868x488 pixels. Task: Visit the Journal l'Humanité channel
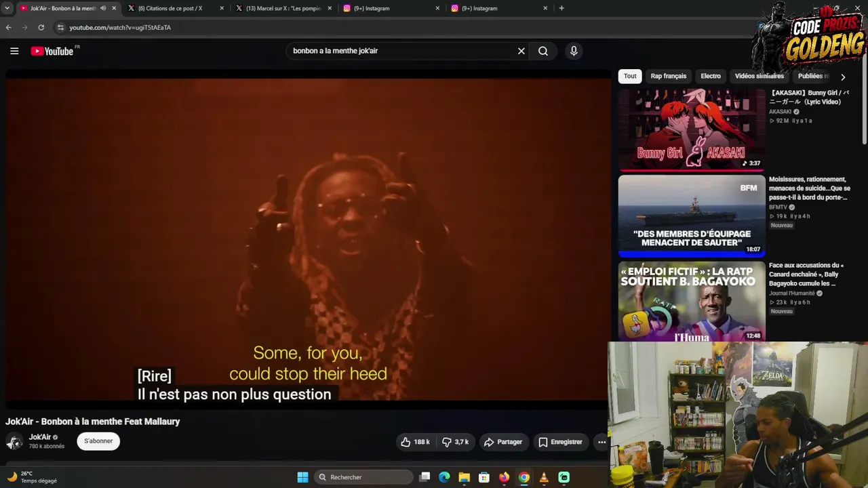[x=791, y=293]
